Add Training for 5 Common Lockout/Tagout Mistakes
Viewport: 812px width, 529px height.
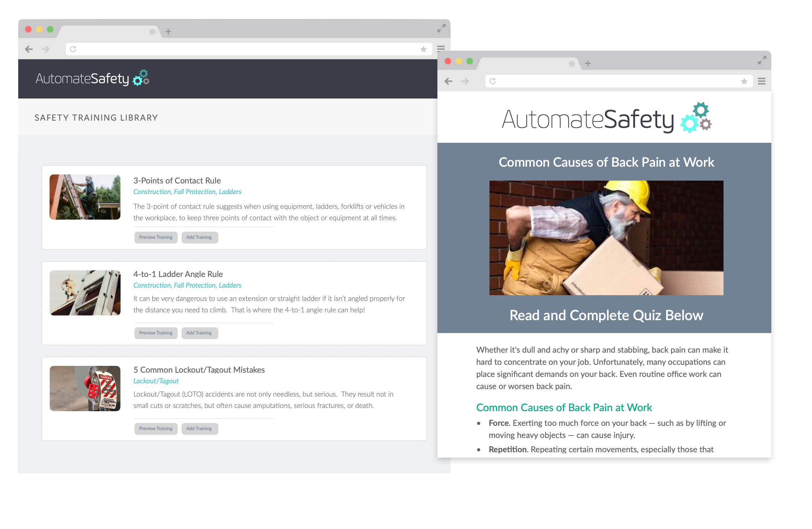coord(199,429)
